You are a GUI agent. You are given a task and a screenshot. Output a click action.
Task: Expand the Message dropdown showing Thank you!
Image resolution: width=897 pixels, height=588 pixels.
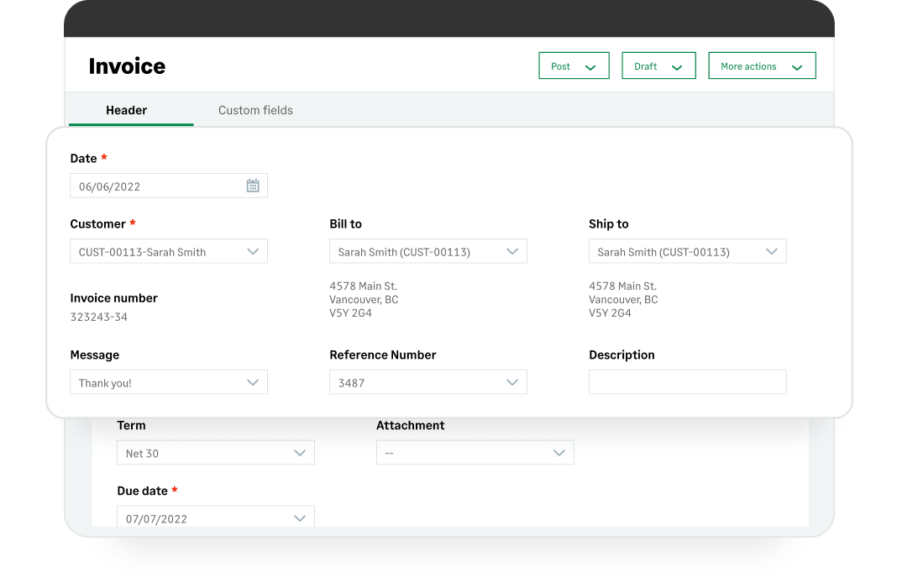coord(254,381)
